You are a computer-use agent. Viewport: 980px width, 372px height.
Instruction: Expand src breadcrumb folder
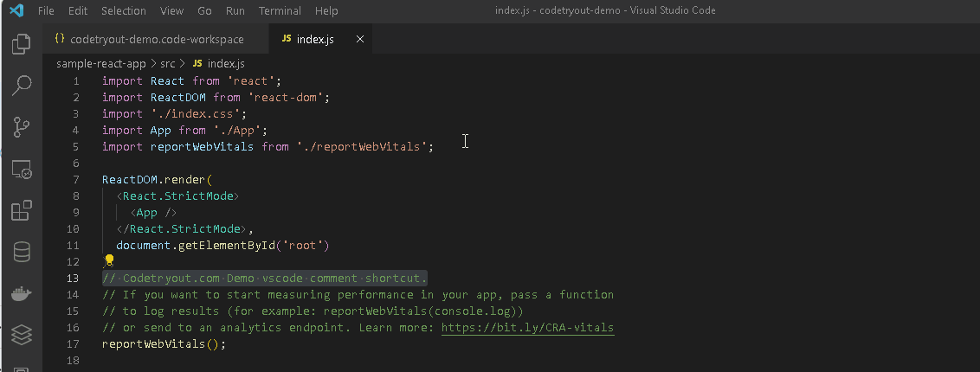(167, 64)
